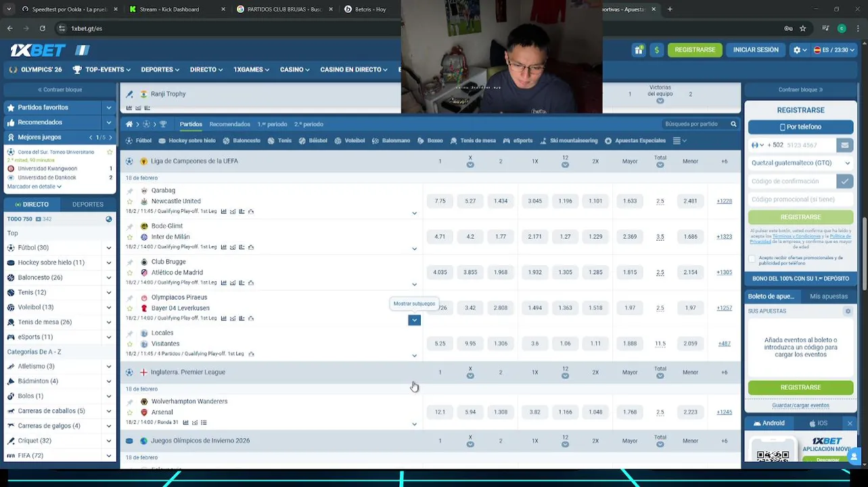Image resolution: width=868 pixels, height=487 pixels.
Task: Filter by Voleibol sport
Action: point(349,141)
